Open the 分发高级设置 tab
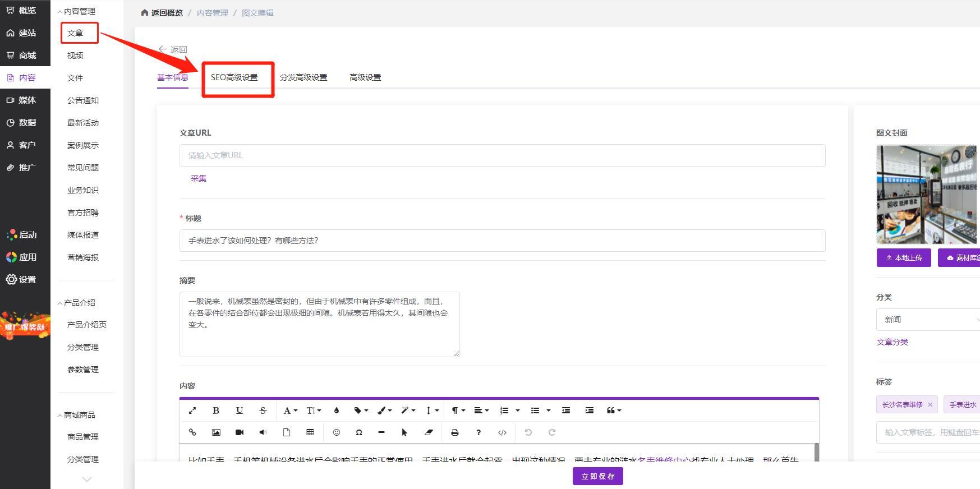Viewport: 980px width, 489px height. (x=303, y=77)
